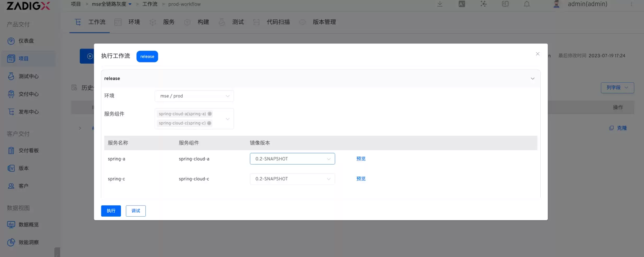Remove spring-cloud-c(spring-c) tag
The height and width of the screenshot is (257, 644).
(209, 123)
